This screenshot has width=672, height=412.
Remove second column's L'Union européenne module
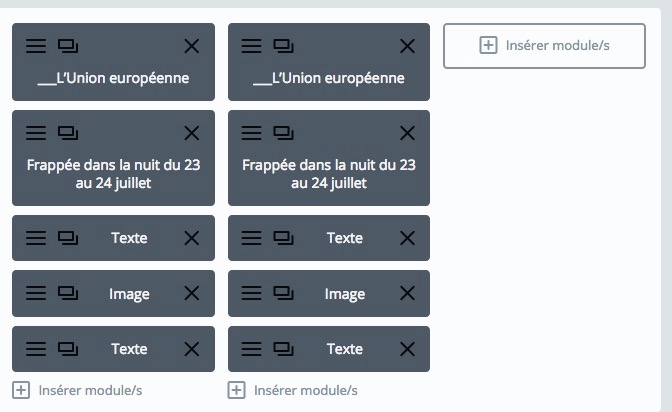coord(407,46)
